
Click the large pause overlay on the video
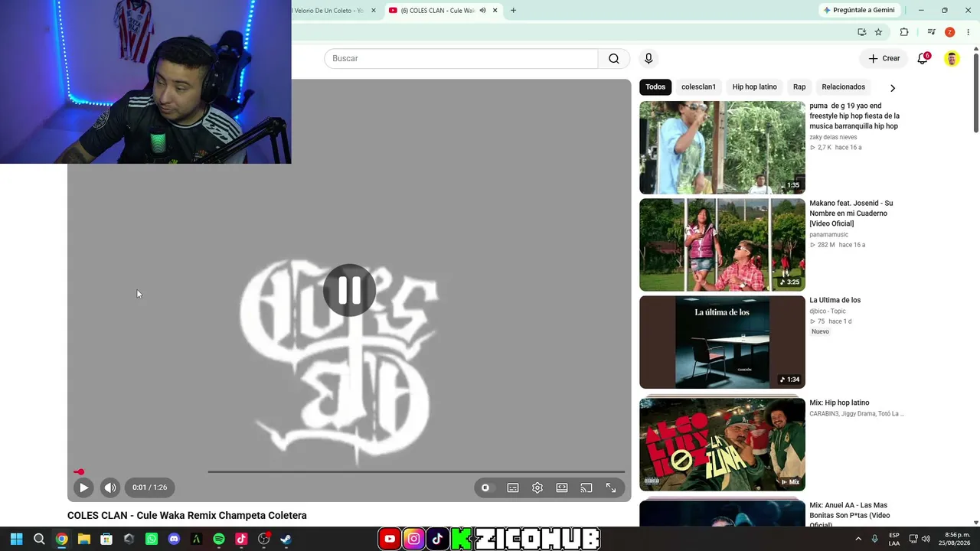coord(349,290)
